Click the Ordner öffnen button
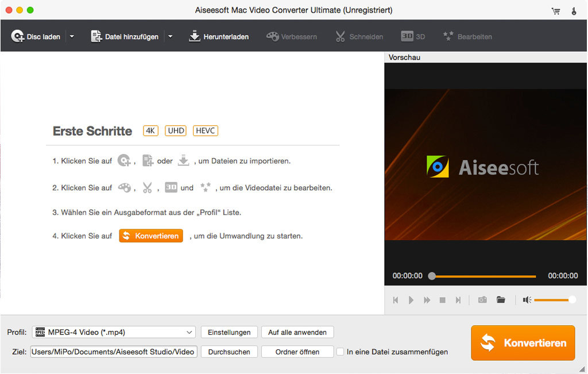 coord(297,352)
